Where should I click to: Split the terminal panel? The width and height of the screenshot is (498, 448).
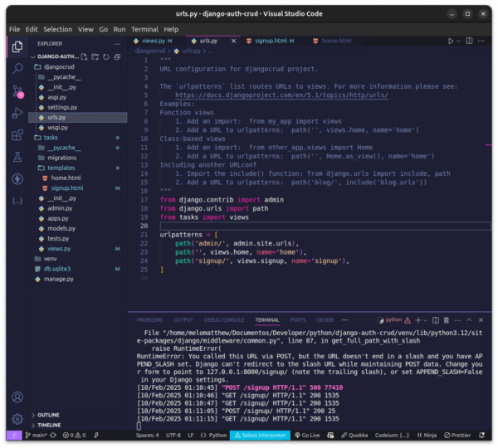pos(436,320)
